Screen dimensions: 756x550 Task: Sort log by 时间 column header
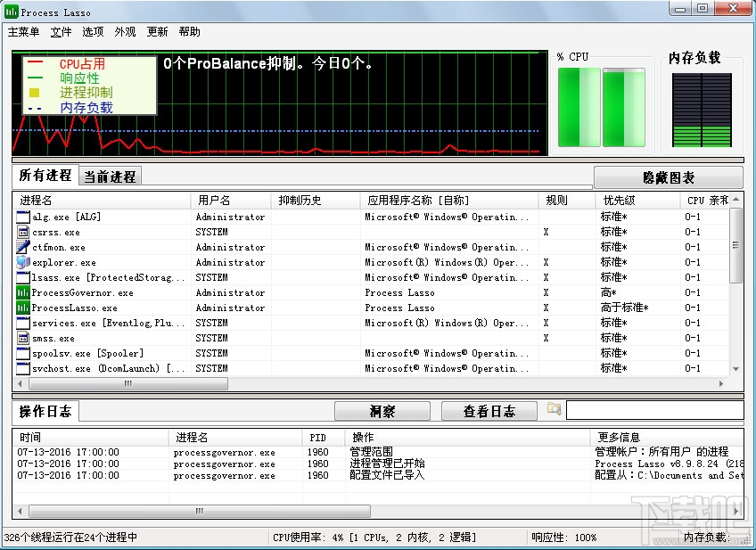(91, 438)
